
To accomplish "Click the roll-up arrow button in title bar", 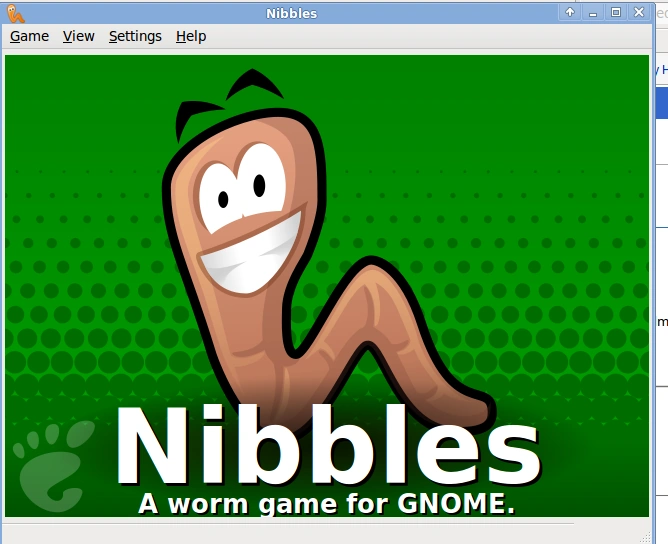I will click(570, 12).
